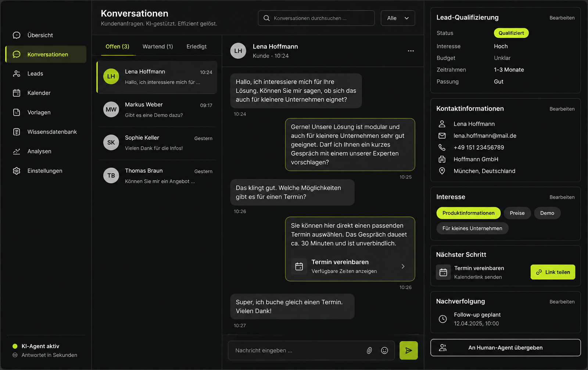Edit Kontaktinformationen via Bearbeiten
Image resolution: width=588 pixels, height=370 pixels.
(x=562, y=109)
